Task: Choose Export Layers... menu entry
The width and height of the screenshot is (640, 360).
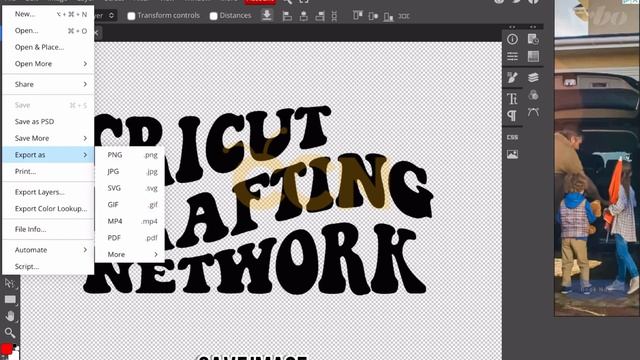Action: [48, 192]
